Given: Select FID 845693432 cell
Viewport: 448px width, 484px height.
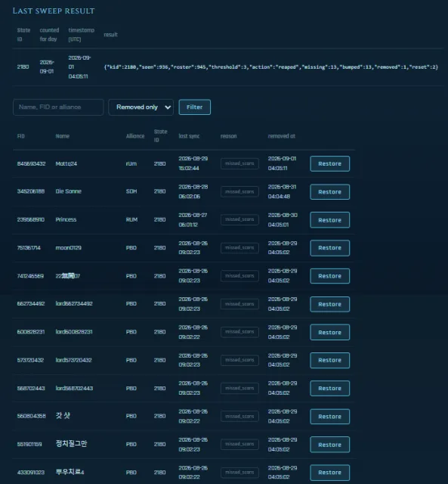Looking at the screenshot, I should click(31, 163).
